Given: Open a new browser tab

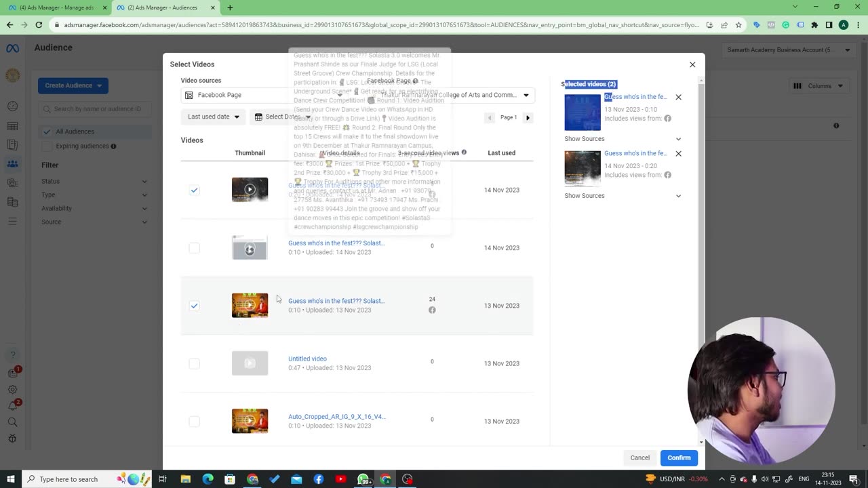Looking at the screenshot, I should click(230, 7).
